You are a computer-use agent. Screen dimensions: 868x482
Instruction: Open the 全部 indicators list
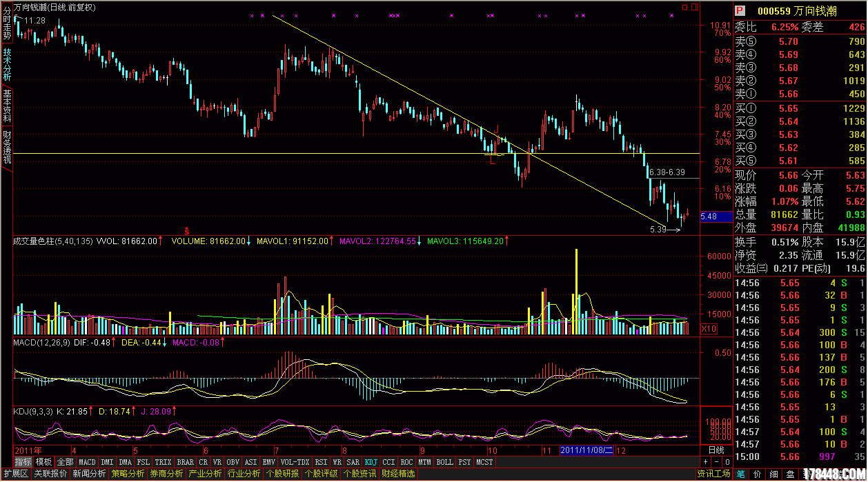pyautogui.click(x=65, y=462)
